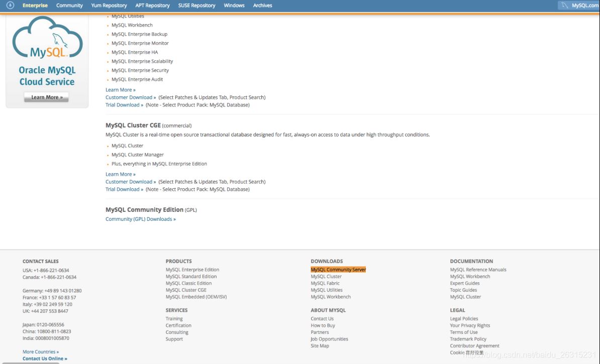Open the Yum Repository tab
This screenshot has height=364, width=600.
(109, 6)
